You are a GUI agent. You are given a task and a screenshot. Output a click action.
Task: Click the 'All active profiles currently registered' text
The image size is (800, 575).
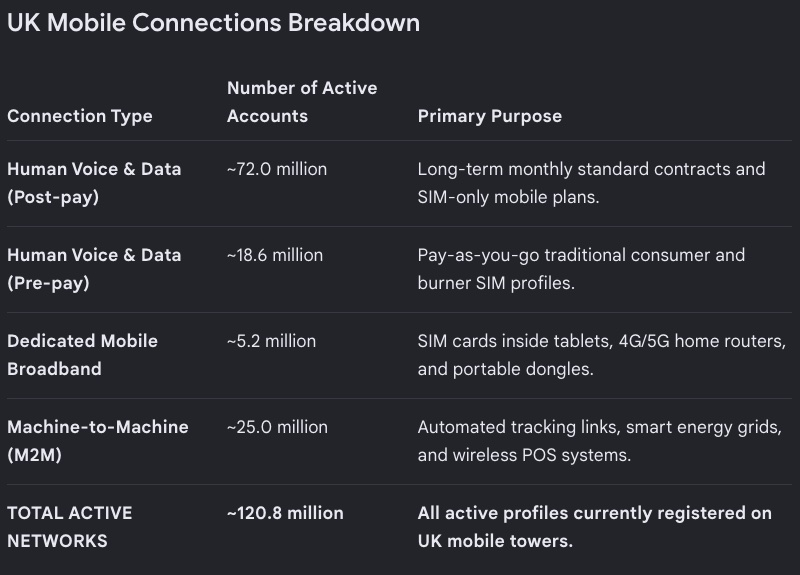point(594,527)
